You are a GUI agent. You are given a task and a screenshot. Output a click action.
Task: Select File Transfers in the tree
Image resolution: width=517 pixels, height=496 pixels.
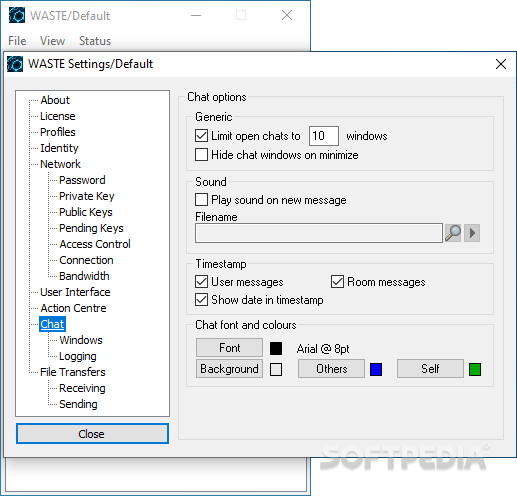(x=73, y=372)
